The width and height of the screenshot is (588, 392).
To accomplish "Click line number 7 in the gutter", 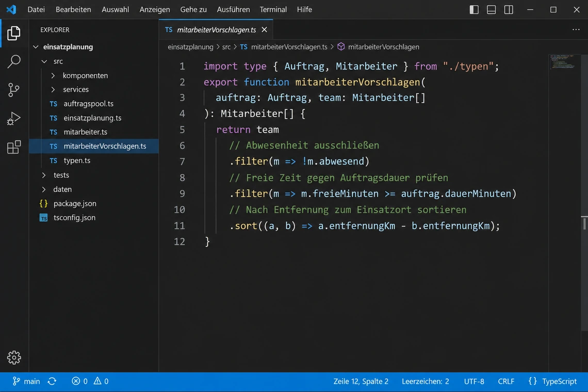I will [182, 161].
